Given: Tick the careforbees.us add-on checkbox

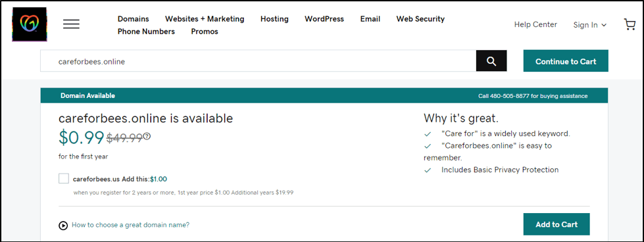Looking at the screenshot, I should tap(64, 179).
